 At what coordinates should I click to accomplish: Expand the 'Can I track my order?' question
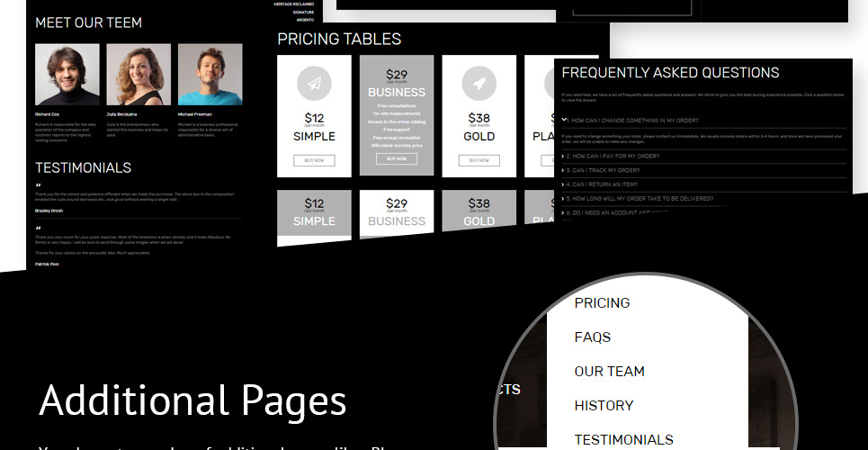pyautogui.click(x=603, y=170)
